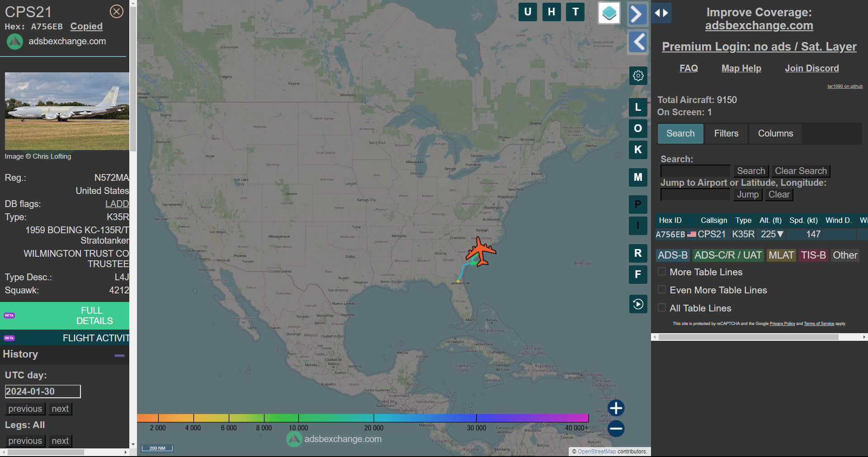Click the UTC day date field
Screen dimensions: 868x457
(x=42, y=391)
